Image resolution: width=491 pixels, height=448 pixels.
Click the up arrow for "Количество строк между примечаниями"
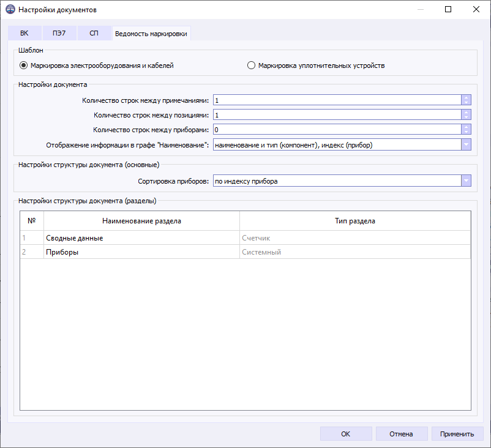(x=465, y=97)
